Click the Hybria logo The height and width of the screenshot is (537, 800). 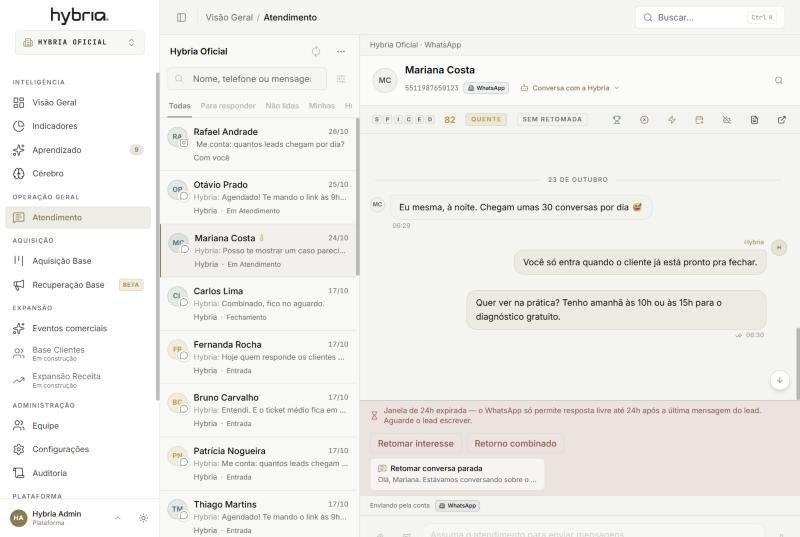tap(79, 16)
